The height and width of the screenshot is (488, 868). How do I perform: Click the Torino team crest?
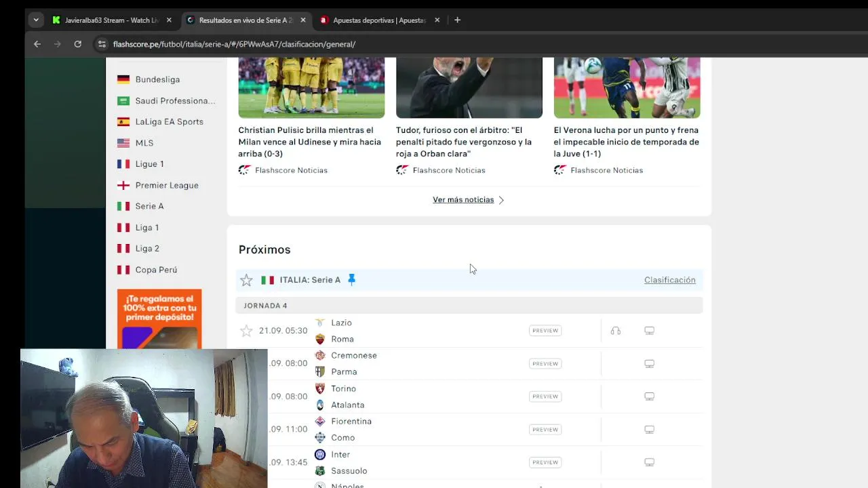(x=320, y=388)
